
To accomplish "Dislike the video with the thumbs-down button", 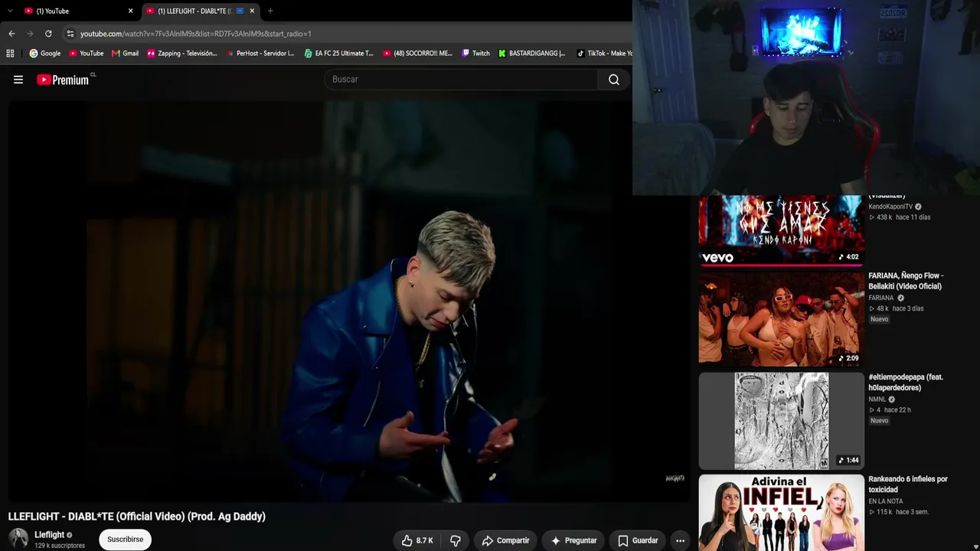I will coord(456,540).
